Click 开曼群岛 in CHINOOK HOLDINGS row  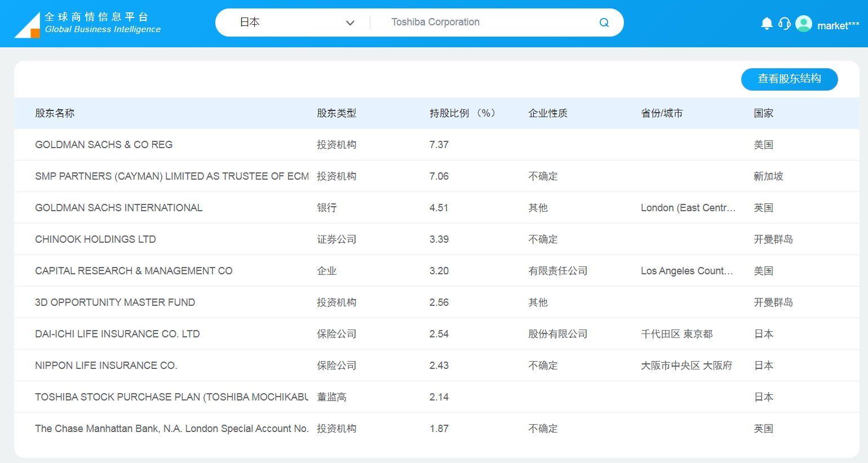point(773,239)
